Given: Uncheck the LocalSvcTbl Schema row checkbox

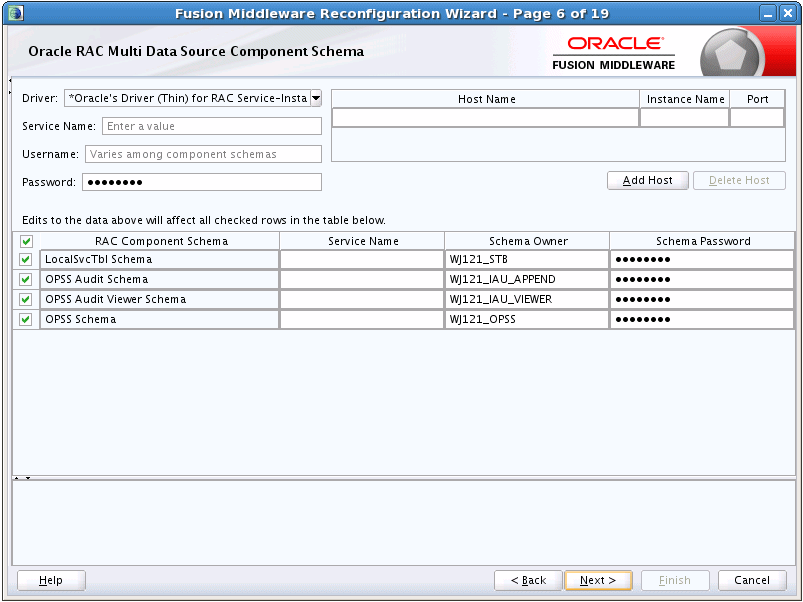Looking at the screenshot, I should point(26,260).
